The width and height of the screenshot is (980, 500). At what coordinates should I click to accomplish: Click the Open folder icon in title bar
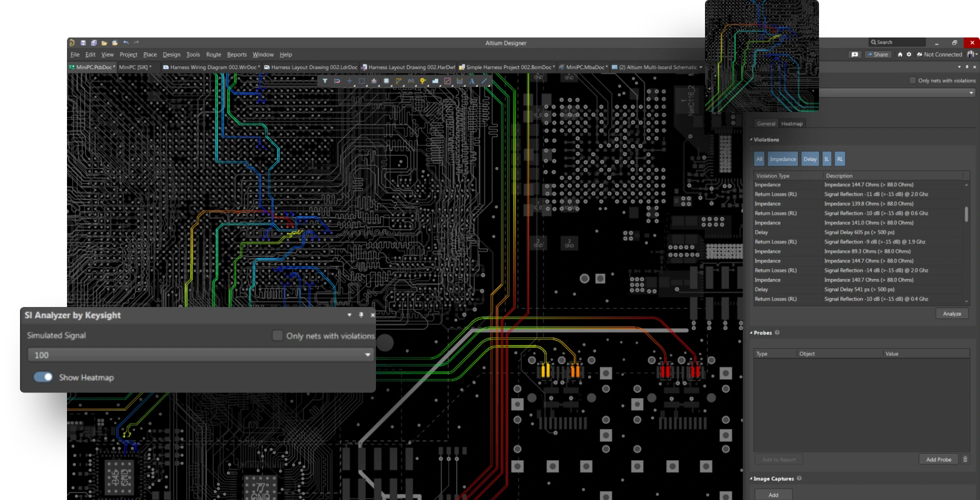[104, 43]
